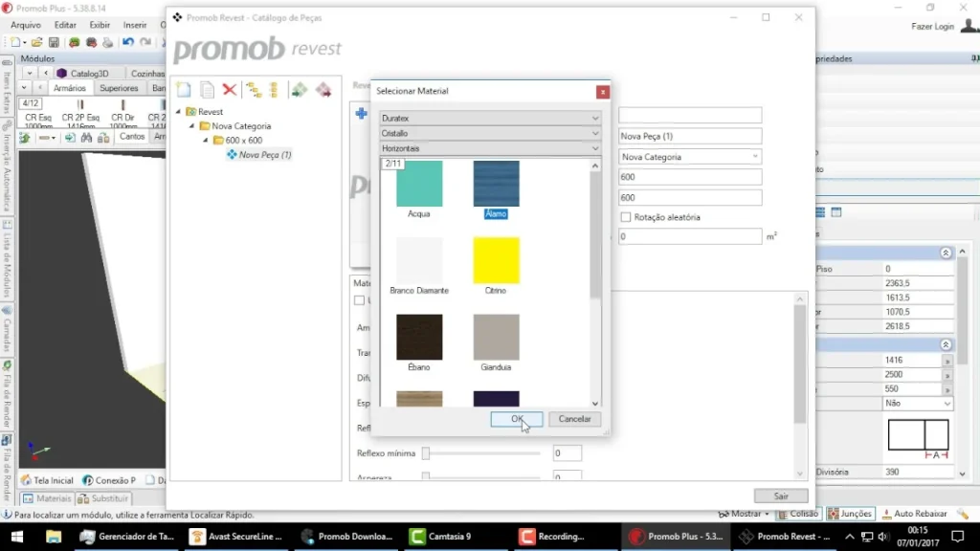Click the Nova Peça (1) name field
The width and height of the screenshot is (980, 551).
point(690,136)
